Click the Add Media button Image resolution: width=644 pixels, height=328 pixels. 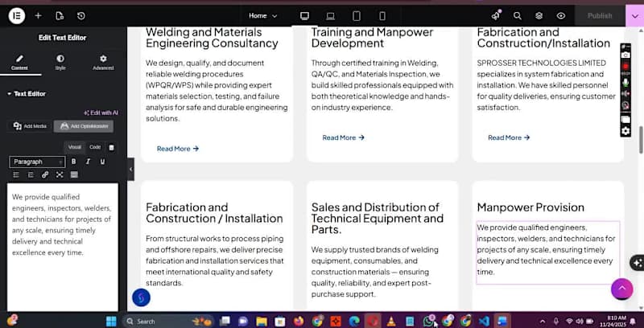[30, 126]
